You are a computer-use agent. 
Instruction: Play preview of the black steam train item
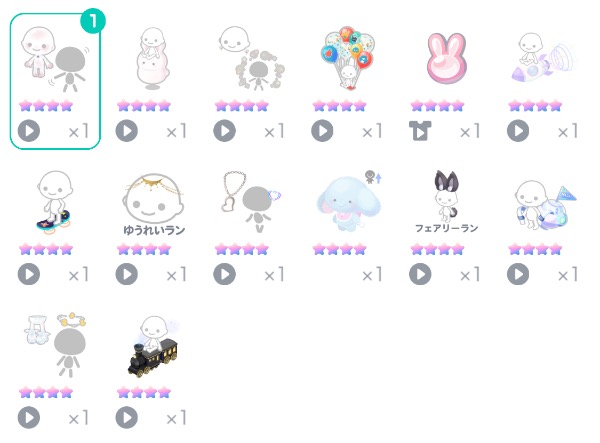[x=127, y=417]
